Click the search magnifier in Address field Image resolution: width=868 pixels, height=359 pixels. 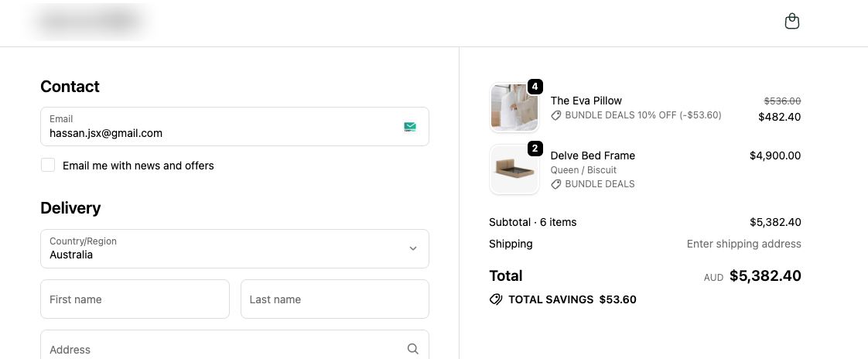[x=413, y=348]
